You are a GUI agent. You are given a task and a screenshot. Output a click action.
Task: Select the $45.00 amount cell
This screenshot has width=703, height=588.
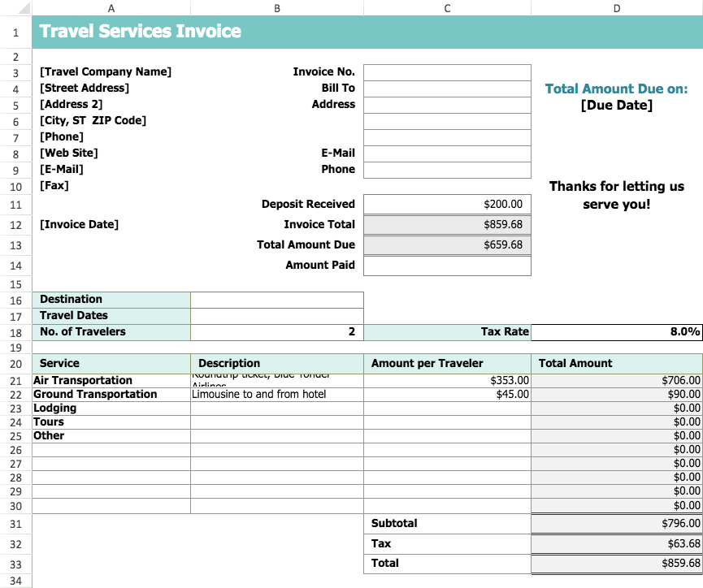448,395
